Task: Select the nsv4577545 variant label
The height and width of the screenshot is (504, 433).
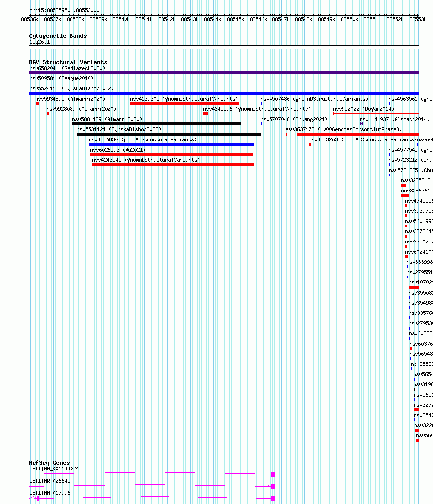Action: [x=411, y=150]
